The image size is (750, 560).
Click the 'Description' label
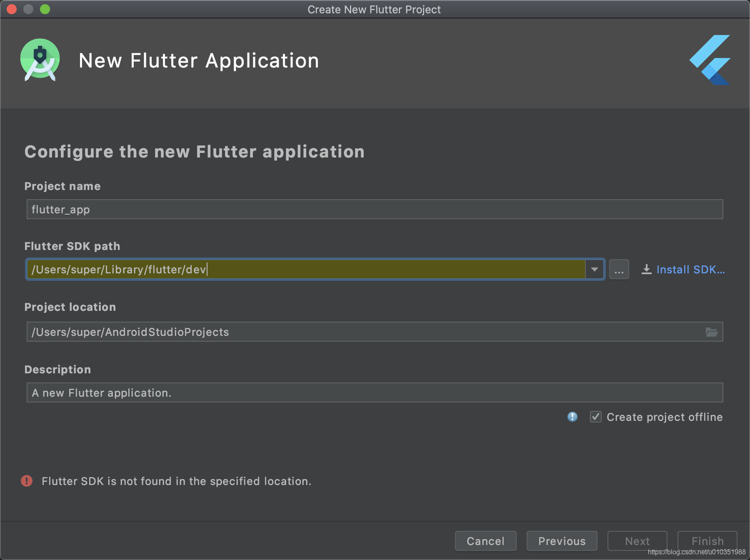click(58, 370)
